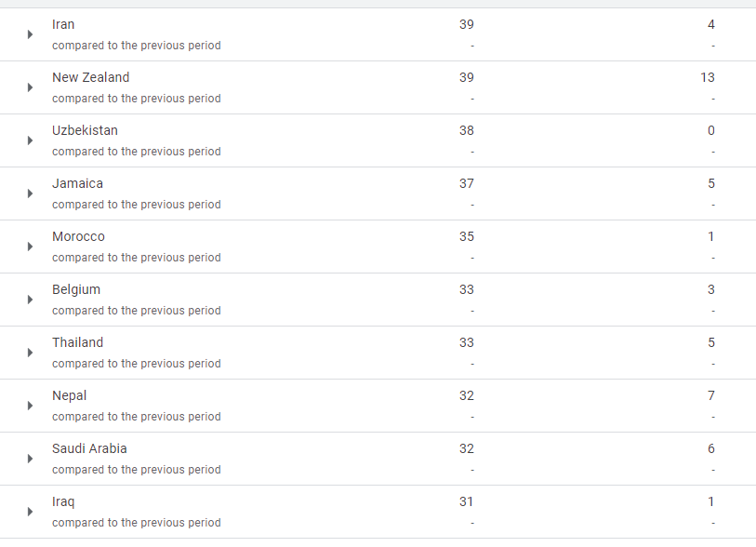Expand the Thailand row arrow

coord(31,353)
